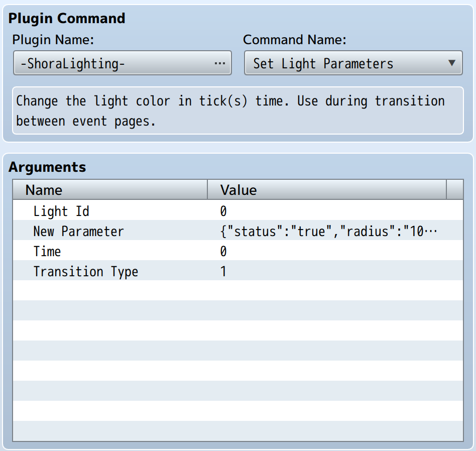Click the Command Name dropdown arrow
476x451 pixels.
(452, 63)
